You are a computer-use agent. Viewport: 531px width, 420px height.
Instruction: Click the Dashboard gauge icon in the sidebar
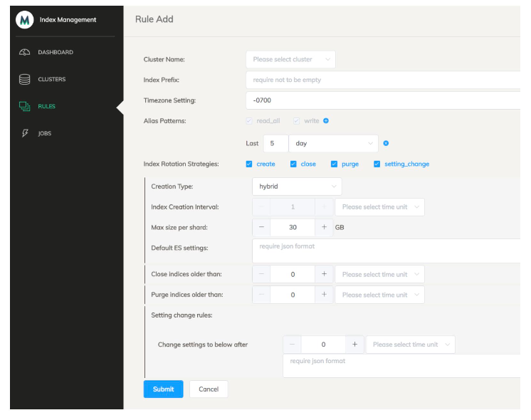[24, 53]
